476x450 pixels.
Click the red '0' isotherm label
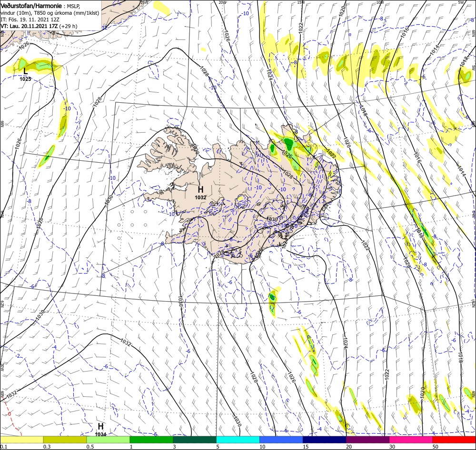9,414
